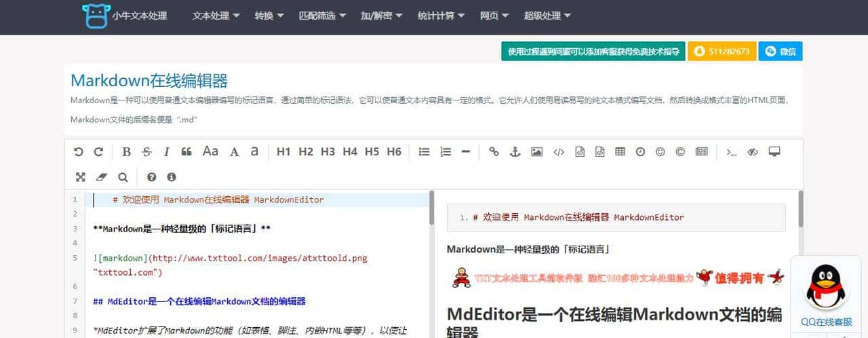
Task: Insert heading level H1
Action: (283, 152)
